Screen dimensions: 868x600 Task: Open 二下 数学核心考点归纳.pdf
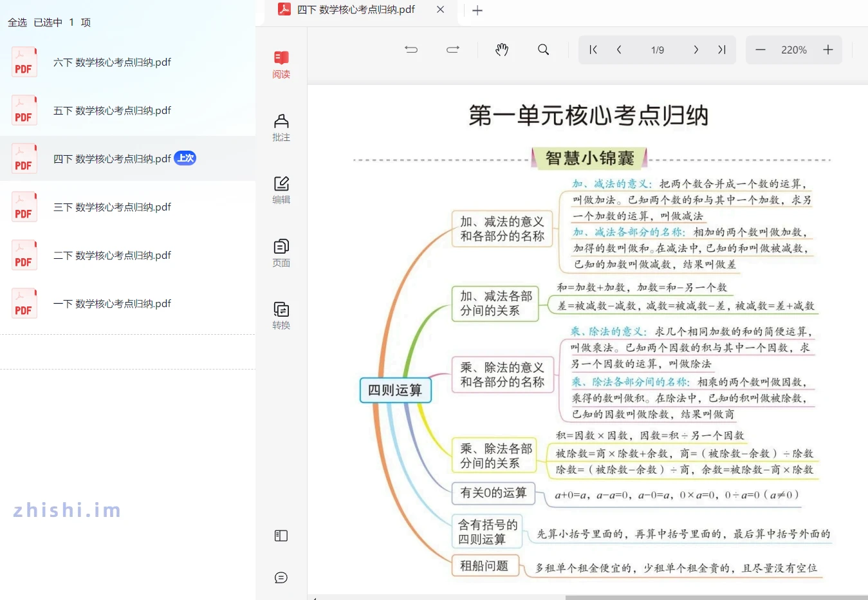coord(112,256)
